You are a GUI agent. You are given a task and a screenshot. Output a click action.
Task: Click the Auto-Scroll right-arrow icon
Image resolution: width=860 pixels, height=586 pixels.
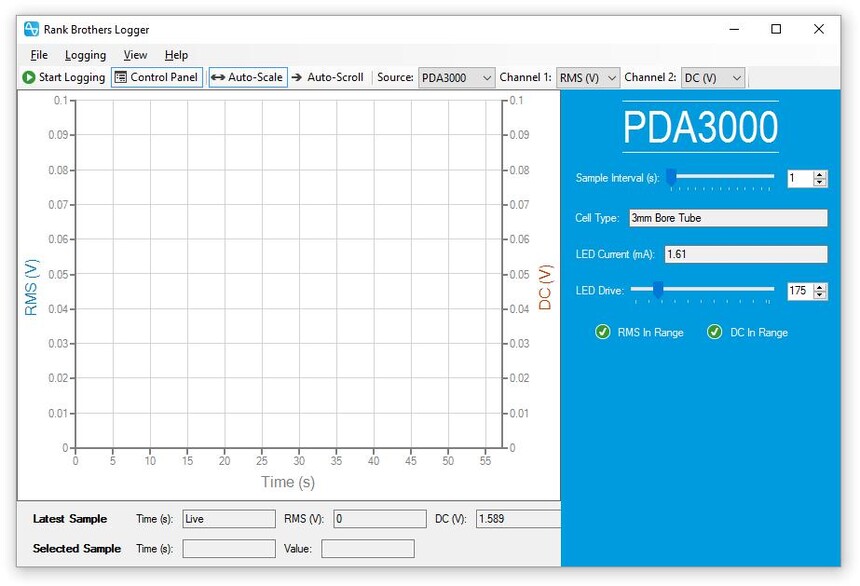[297, 77]
